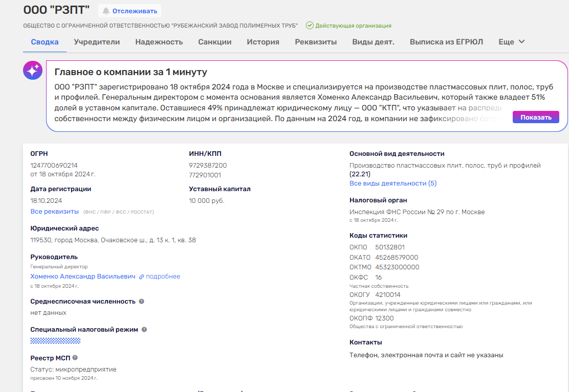Open the Все реквизиты link

point(55,212)
